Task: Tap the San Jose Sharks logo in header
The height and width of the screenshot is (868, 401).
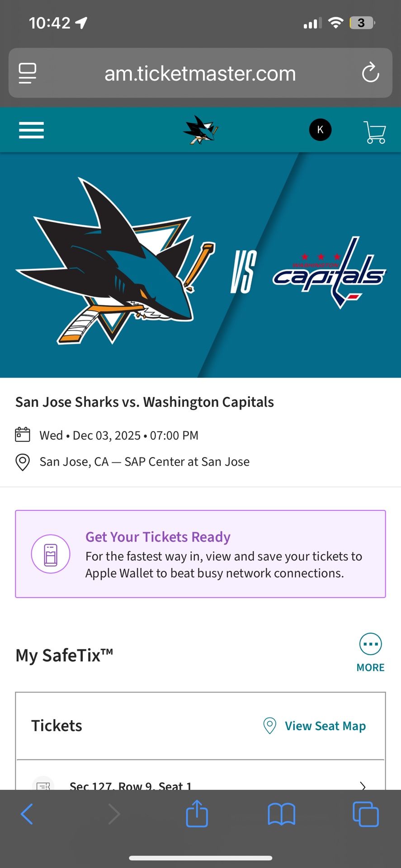Action: [200, 130]
